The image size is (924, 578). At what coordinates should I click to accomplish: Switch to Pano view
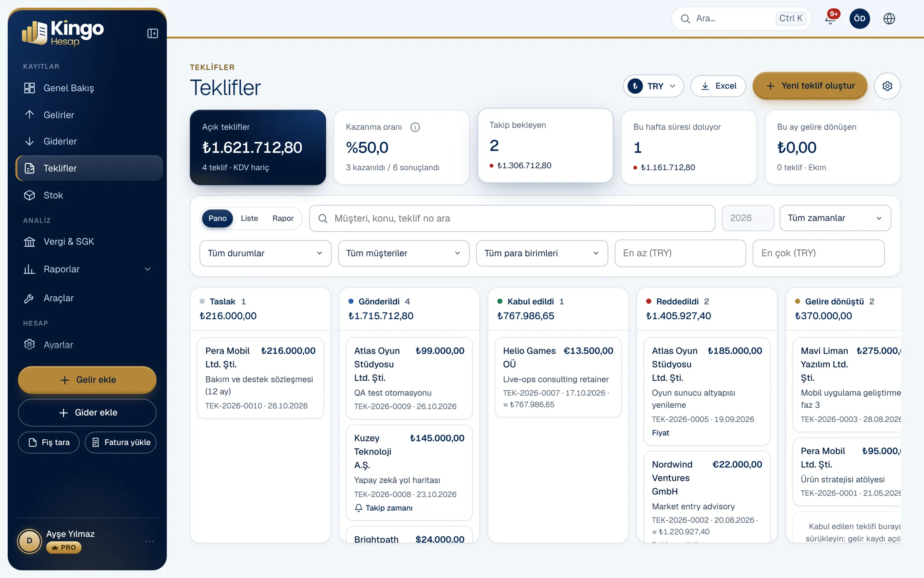[x=218, y=218]
